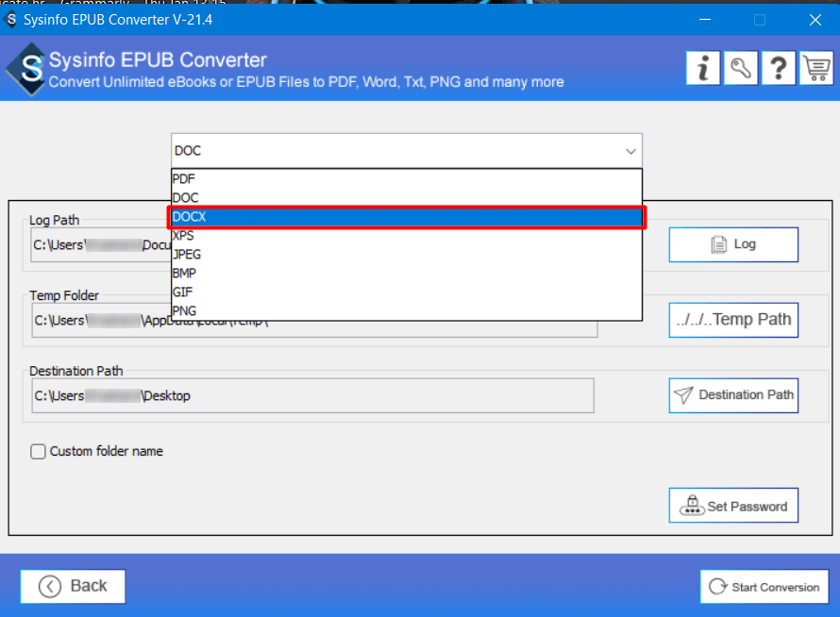Screen dimensions: 840x617
Task: Choose BMP in the format list
Action: 407,274
